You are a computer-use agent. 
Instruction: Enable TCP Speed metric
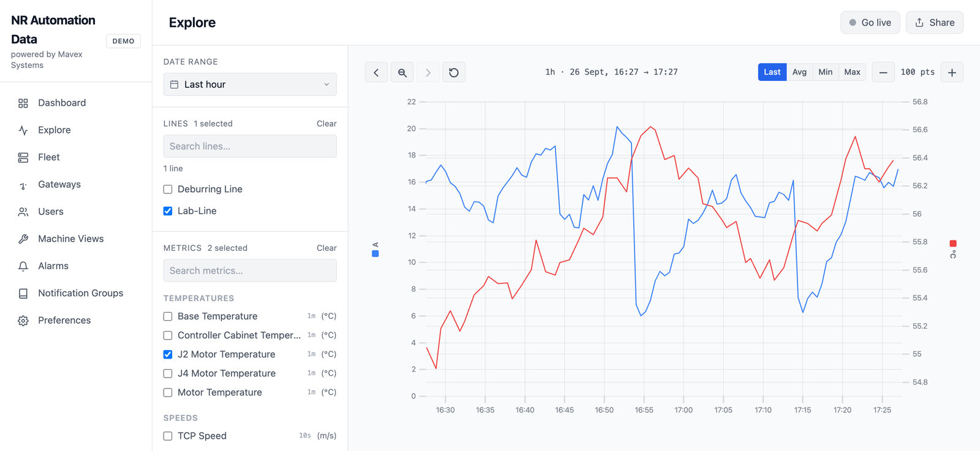click(168, 436)
